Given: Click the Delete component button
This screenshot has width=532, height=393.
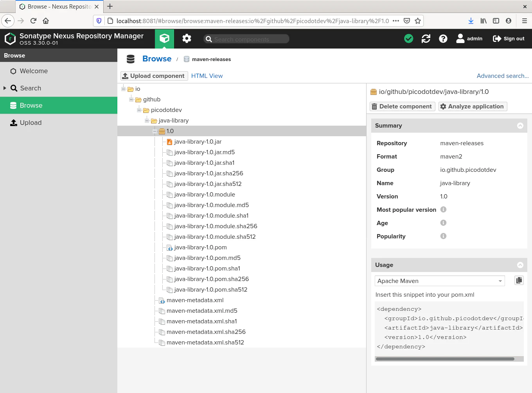Looking at the screenshot, I should 402,106.
